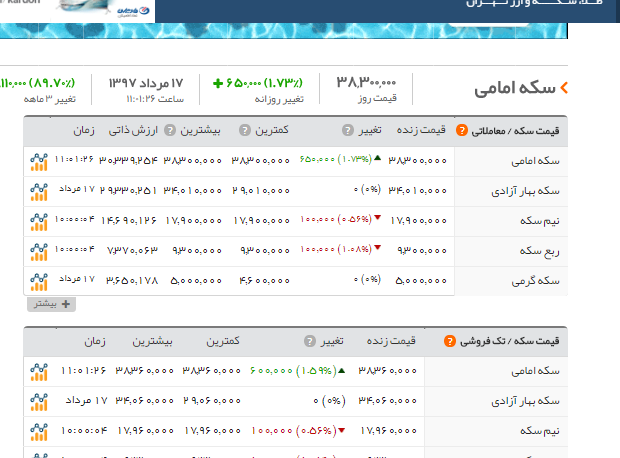Viewport: 620px width, 458px height.
Task: Click قیمت زنده column header in تک فروشی table
Action: tap(391, 341)
